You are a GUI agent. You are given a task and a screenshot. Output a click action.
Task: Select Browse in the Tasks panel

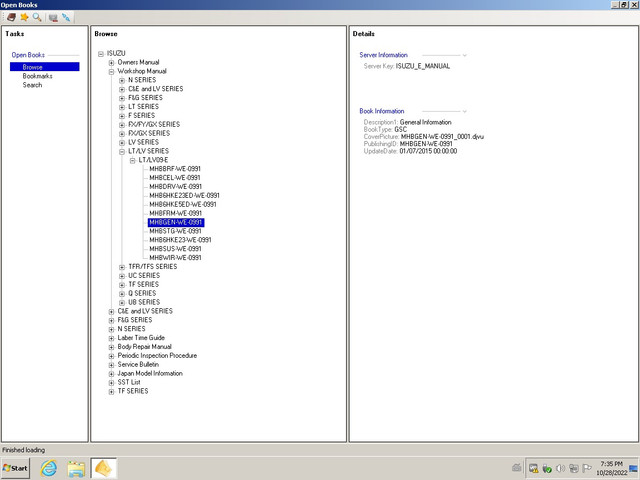(x=44, y=67)
